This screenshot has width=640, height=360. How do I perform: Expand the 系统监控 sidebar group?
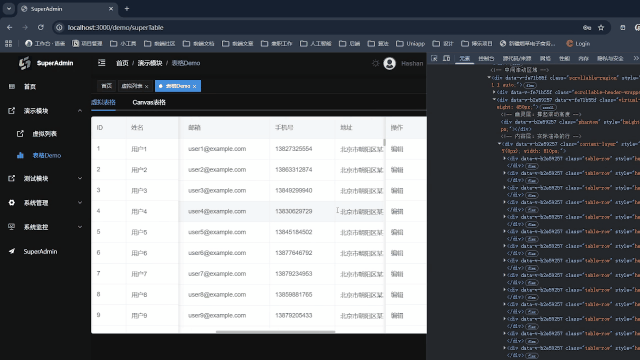45,227
